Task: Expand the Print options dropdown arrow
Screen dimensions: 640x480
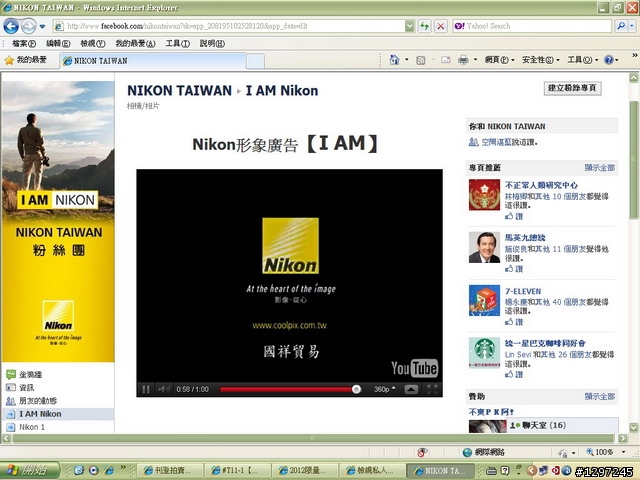Action: click(475, 60)
